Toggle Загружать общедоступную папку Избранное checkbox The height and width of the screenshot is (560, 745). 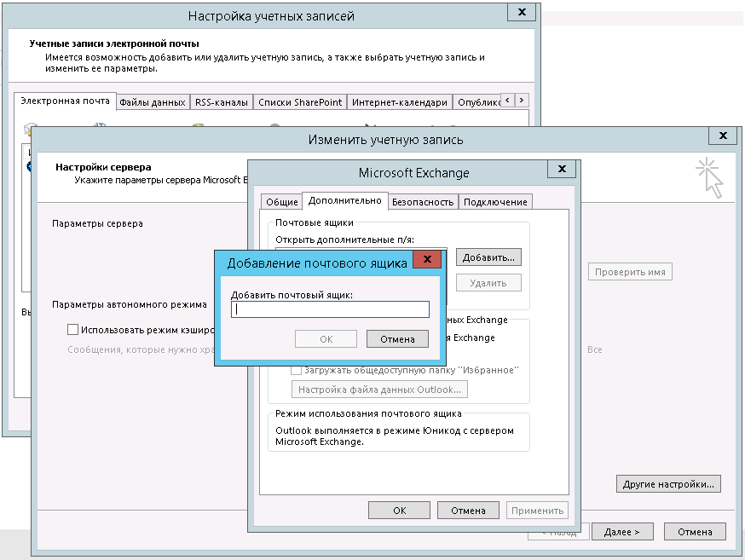[x=296, y=370]
